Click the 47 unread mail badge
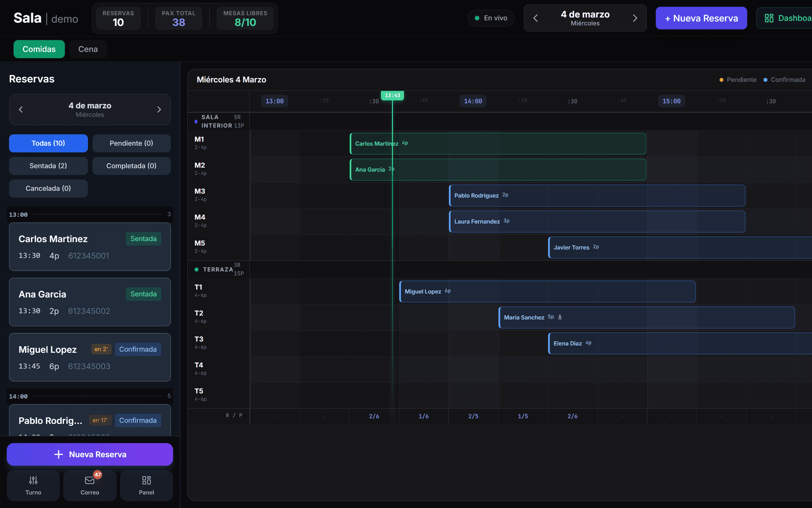Screen dimensions: 812x508 click(98, 474)
